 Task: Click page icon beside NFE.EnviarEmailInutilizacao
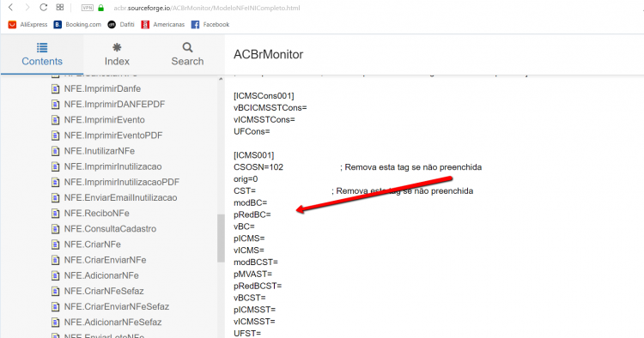click(x=56, y=198)
